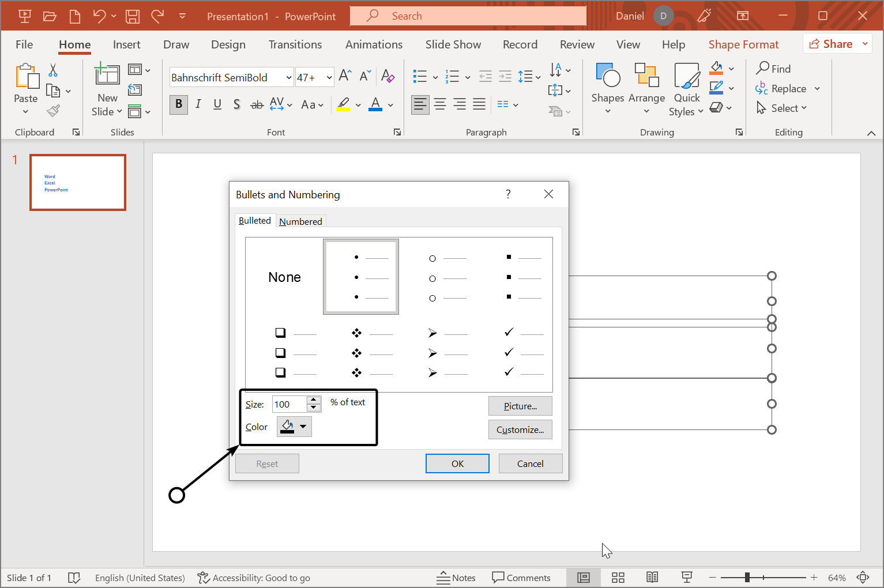This screenshot has width=884, height=588.
Task: Open the font name dropdown
Action: 288,77
